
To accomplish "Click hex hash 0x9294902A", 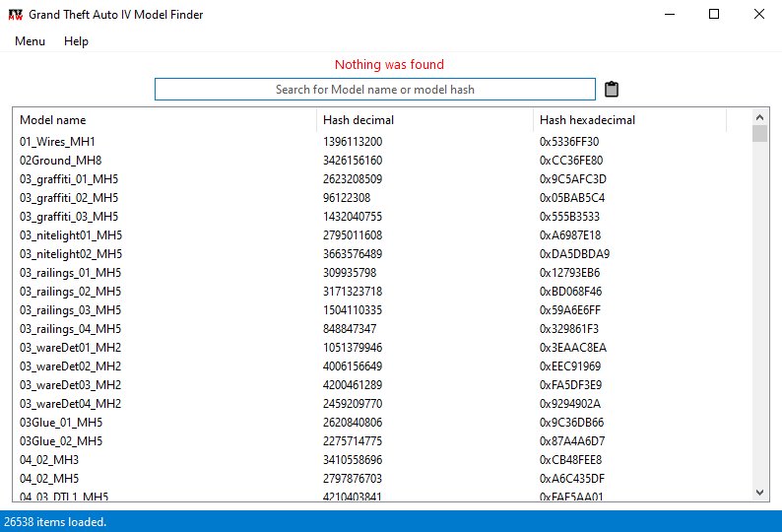I will tap(570, 404).
